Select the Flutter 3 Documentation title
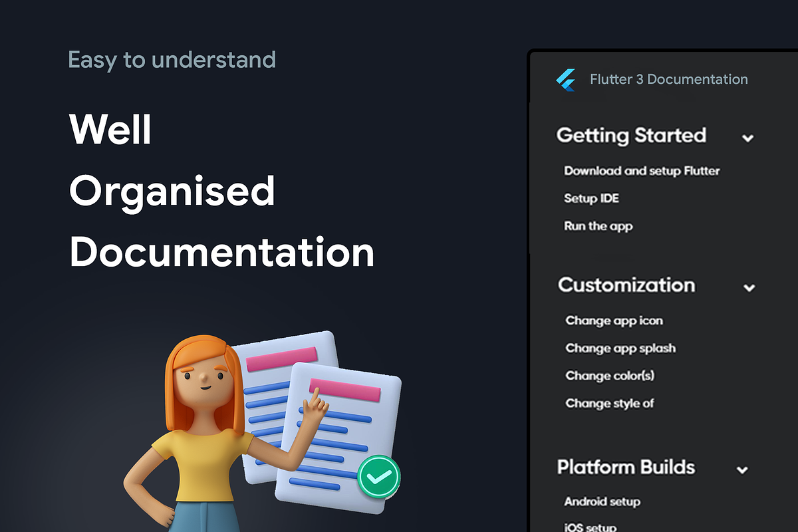This screenshot has height=532, width=798. (669, 79)
